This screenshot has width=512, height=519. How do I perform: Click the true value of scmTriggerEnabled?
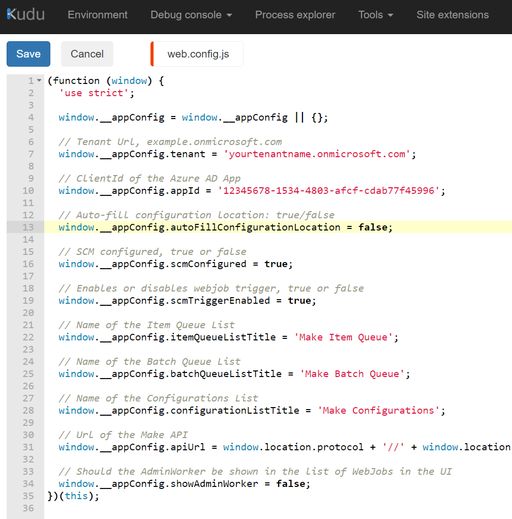pyautogui.click(x=299, y=301)
